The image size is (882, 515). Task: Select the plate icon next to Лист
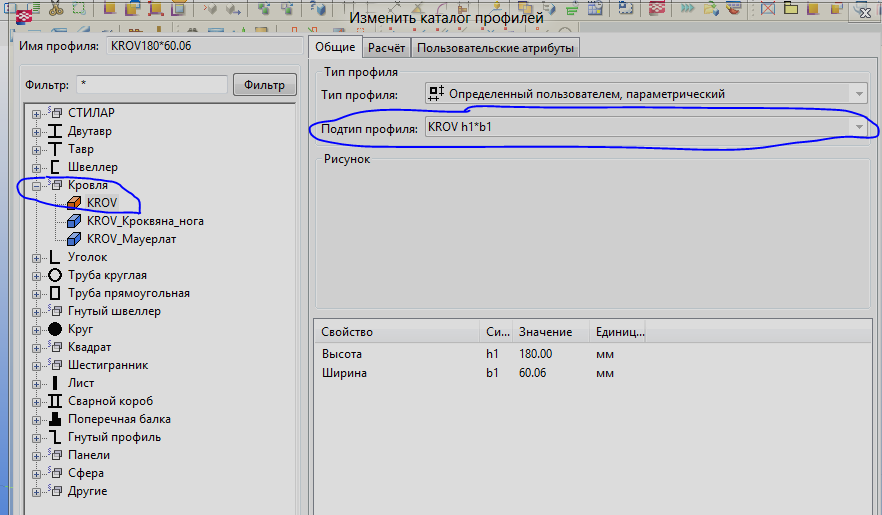coord(55,383)
